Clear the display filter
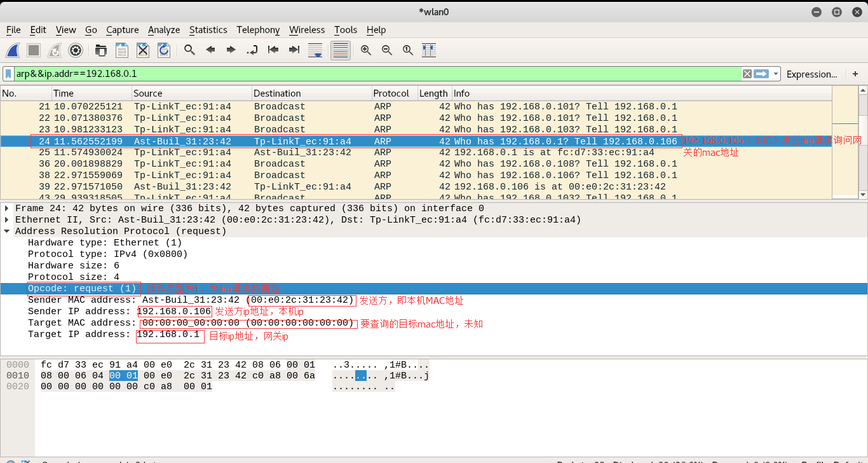The height and width of the screenshot is (463, 868). tap(747, 74)
